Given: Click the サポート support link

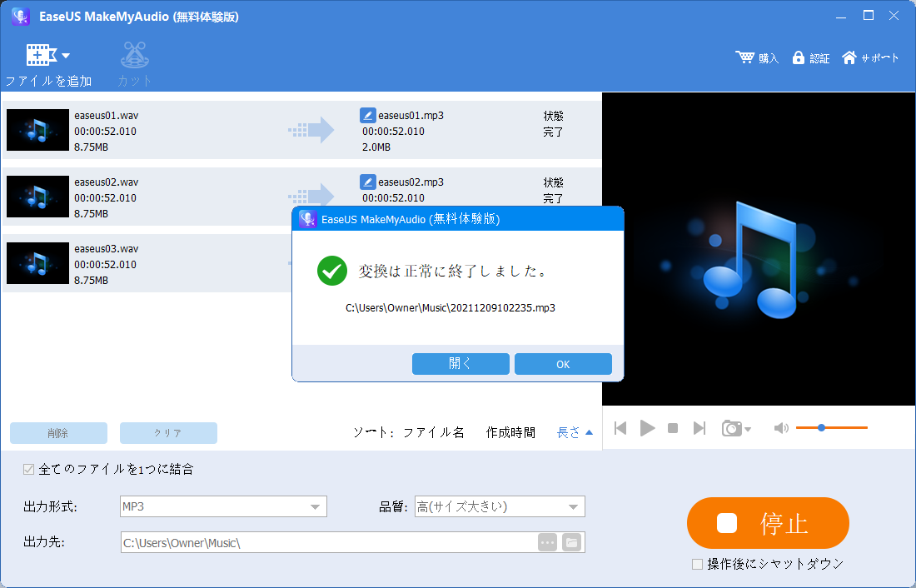Looking at the screenshot, I should (880, 57).
